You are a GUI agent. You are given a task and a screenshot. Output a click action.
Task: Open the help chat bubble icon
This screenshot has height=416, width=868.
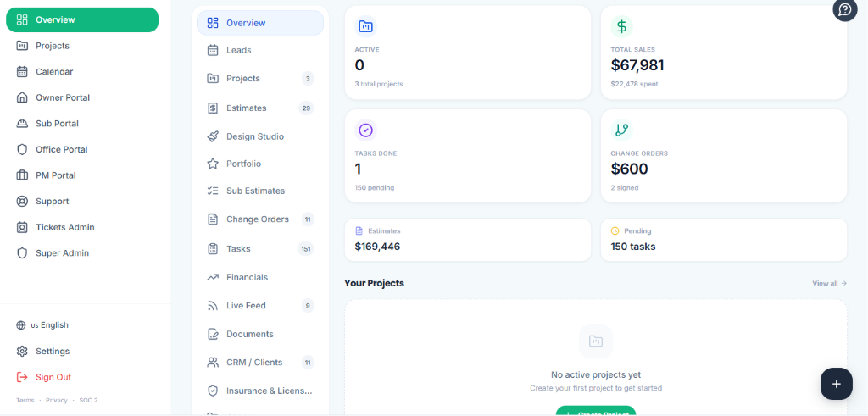point(845,10)
